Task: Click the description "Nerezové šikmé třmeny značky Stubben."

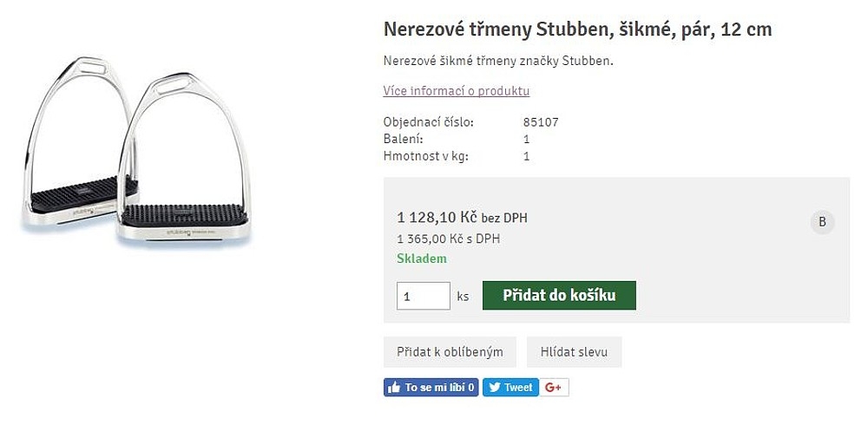Action: [x=498, y=61]
